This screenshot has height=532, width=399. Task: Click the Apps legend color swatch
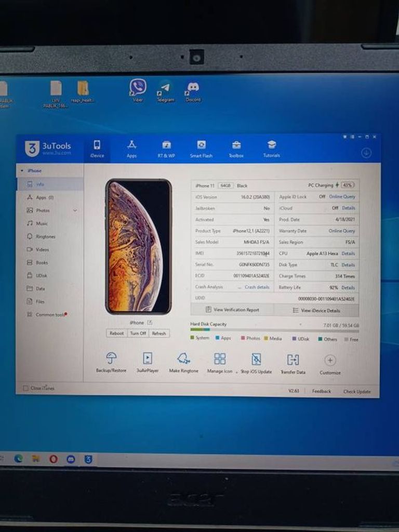pyautogui.click(x=217, y=338)
